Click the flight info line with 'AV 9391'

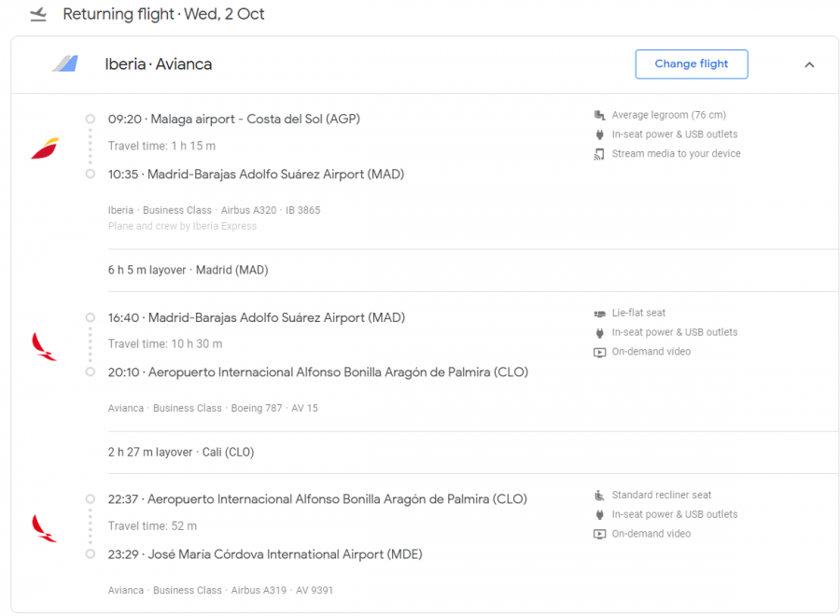[x=220, y=590]
